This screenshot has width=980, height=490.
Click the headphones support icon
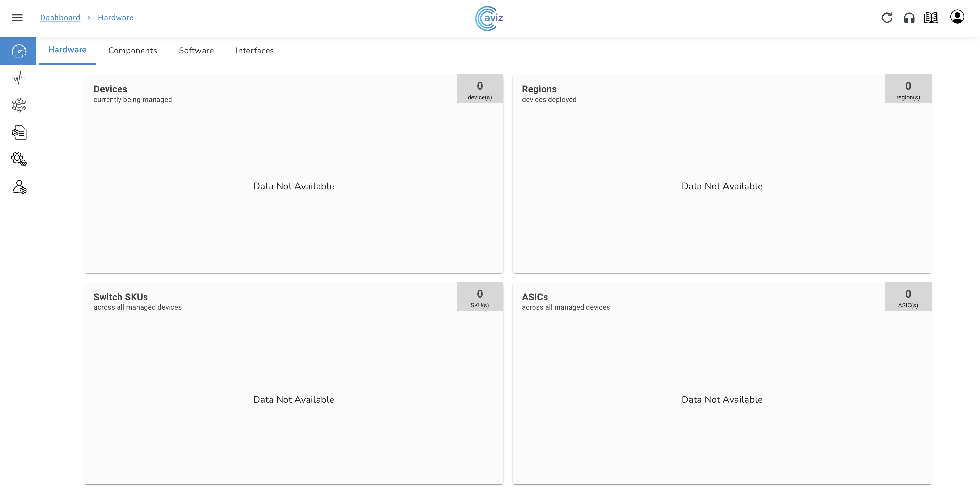[909, 18]
